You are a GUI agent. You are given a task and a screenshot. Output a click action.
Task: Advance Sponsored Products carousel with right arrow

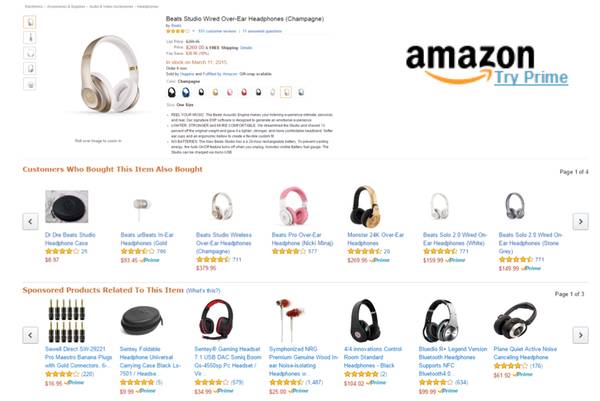pyautogui.click(x=580, y=335)
